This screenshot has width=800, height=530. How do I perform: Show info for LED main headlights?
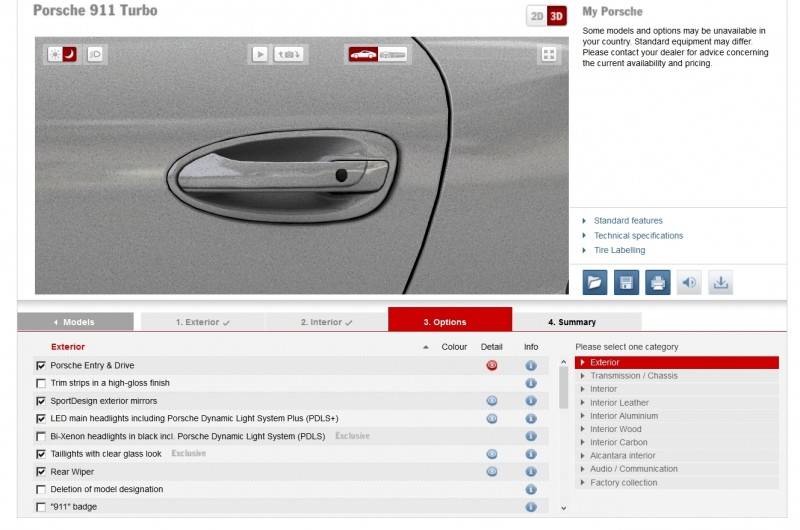pos(531,419)
